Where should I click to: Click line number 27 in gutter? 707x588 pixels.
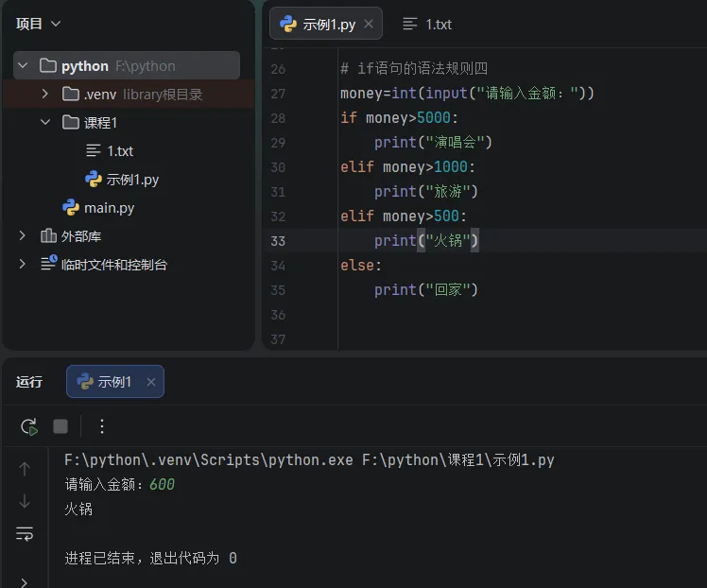tap(278, 94)
